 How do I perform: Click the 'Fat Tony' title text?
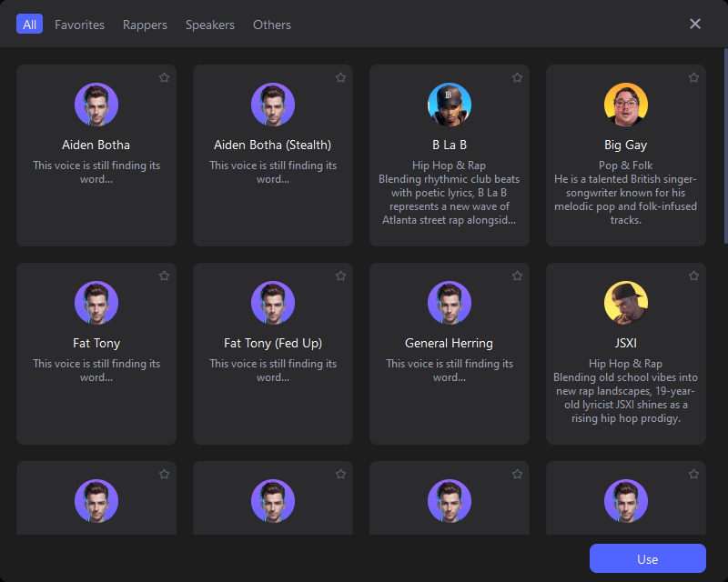(96, 344)
